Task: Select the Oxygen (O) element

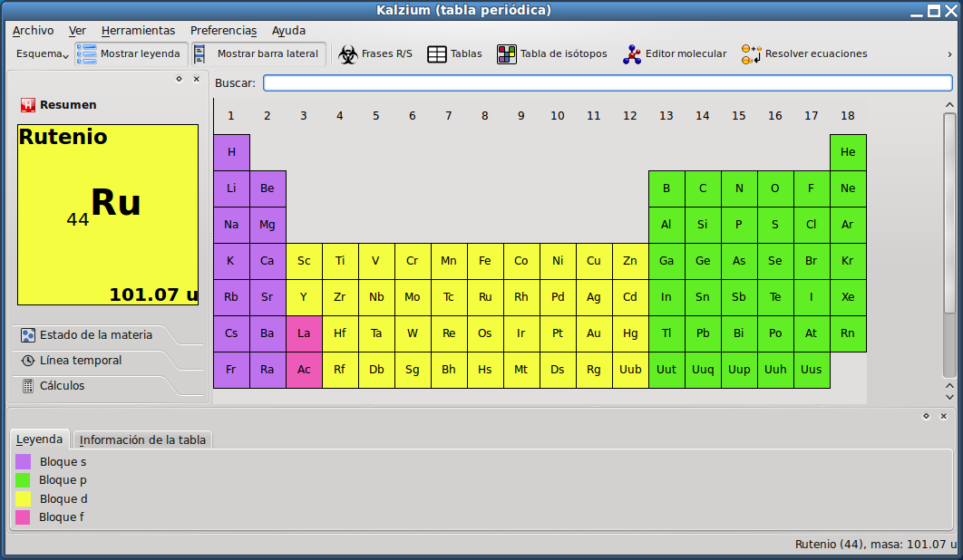Action: (775, 188)
